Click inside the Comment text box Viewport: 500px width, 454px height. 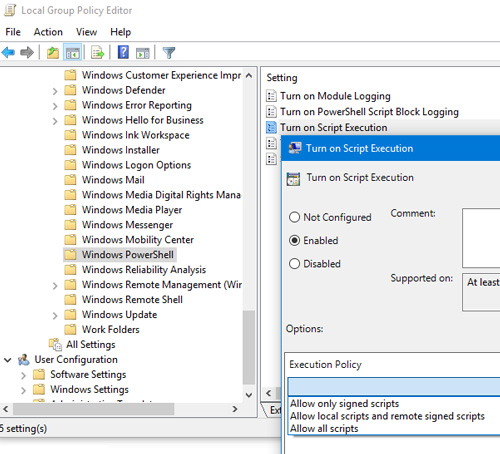pos(481,238)
